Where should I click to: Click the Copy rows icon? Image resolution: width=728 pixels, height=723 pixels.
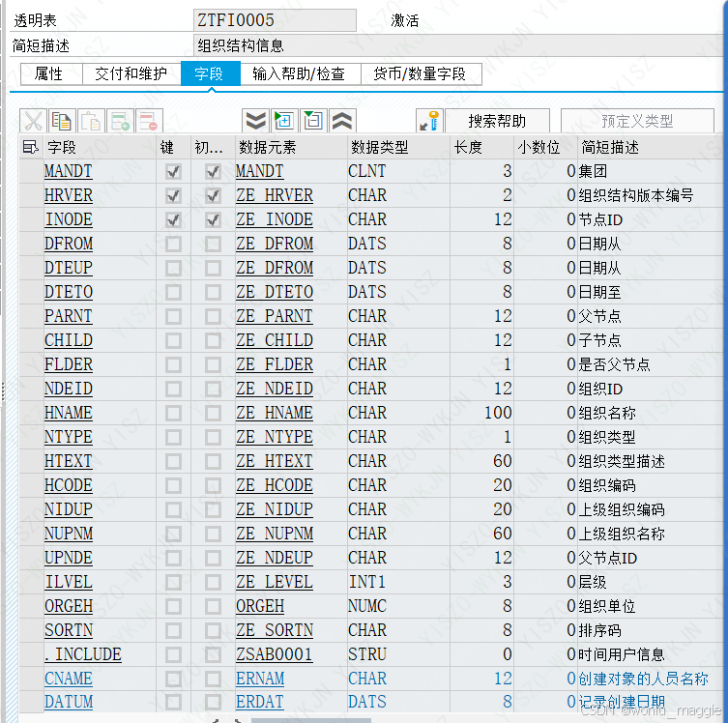61,122
